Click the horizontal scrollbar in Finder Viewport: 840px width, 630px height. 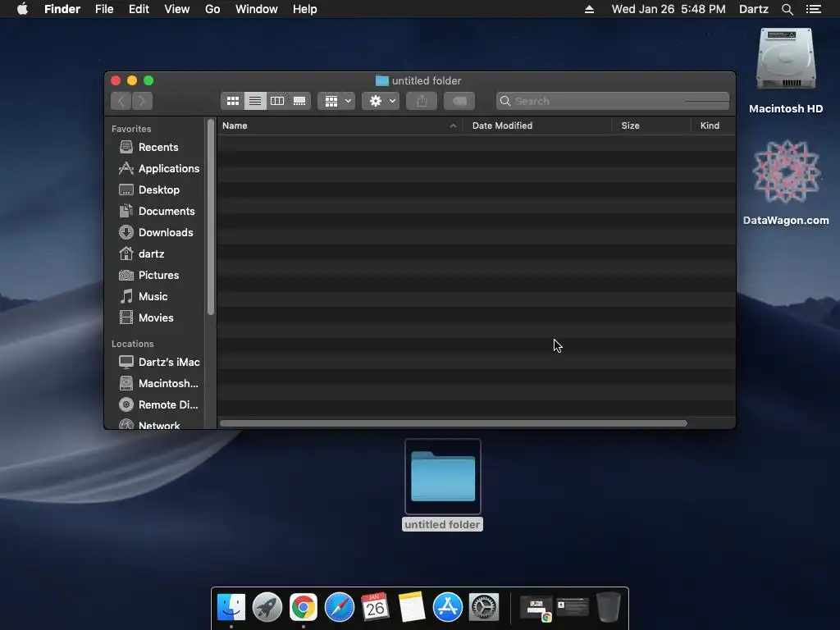pyautogui.click(x=453, y=423)
